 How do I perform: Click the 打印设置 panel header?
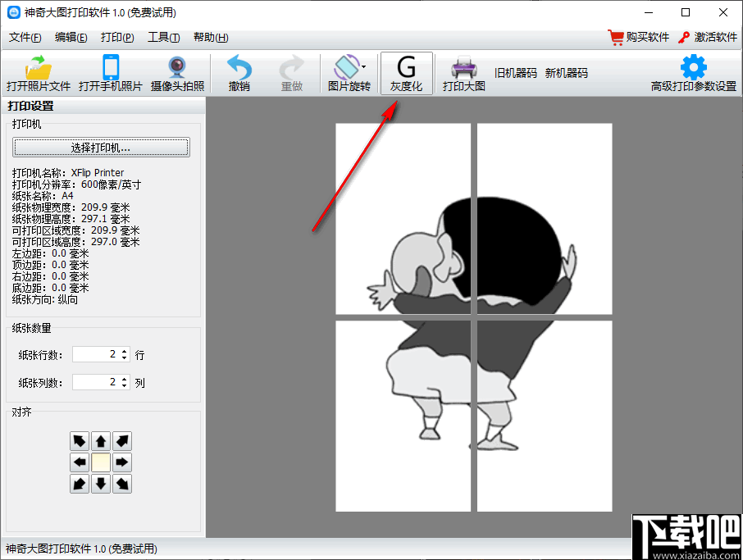[x=103, y=106]
